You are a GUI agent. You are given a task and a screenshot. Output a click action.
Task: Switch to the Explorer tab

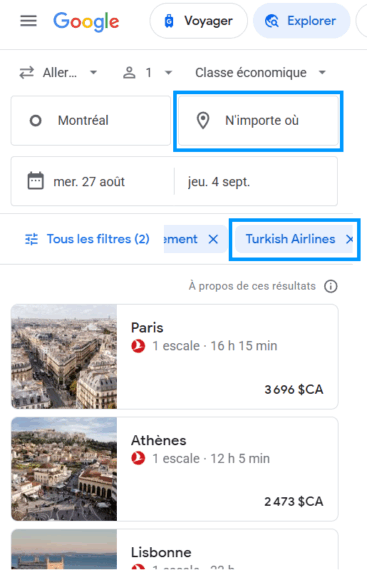[x=301, y=21]
